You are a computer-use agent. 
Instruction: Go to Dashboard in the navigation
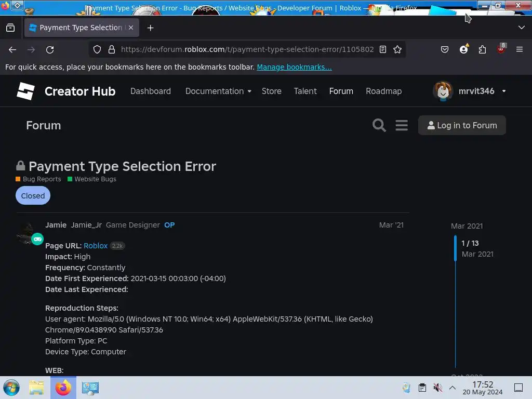click(x=151, y=91)
